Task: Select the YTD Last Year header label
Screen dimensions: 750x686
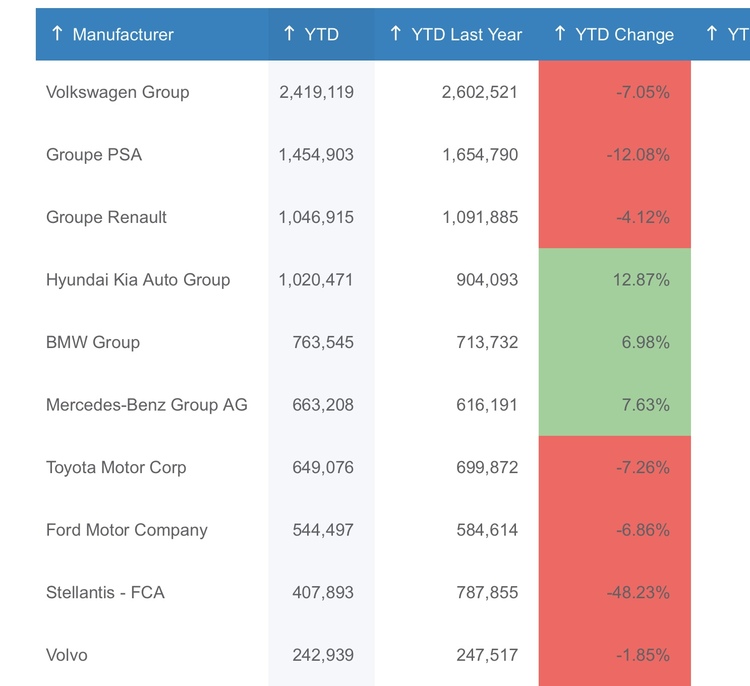Action: pyautogui.click(x=466, y=34)
